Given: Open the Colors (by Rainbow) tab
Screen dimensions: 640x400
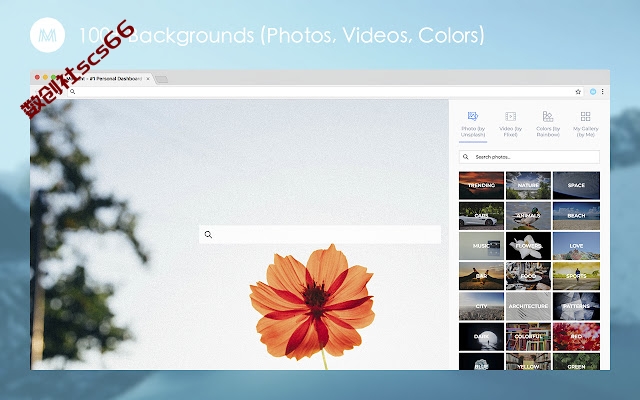Looking at the screenshot, I should pyautogui.click(x=548, y=124).
